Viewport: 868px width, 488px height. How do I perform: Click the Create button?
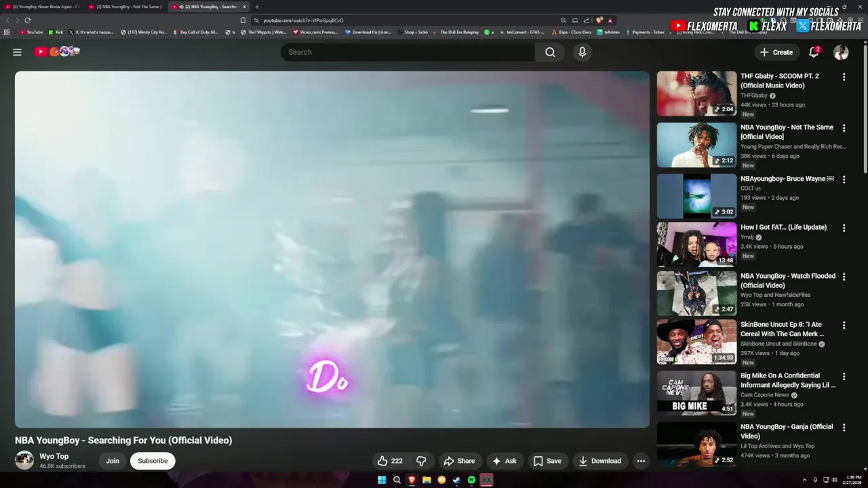pyautogui.click(x=776, y=52)
